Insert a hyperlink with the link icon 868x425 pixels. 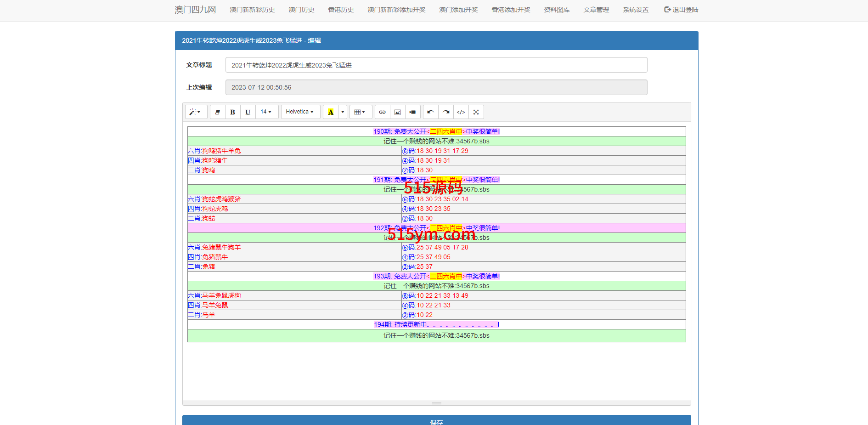382,112
